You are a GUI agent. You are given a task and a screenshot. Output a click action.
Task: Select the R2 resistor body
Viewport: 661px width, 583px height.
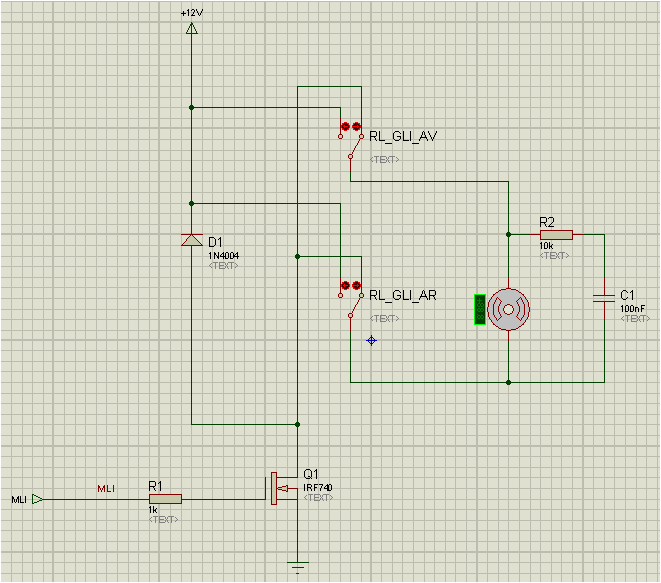coord(555,234)
